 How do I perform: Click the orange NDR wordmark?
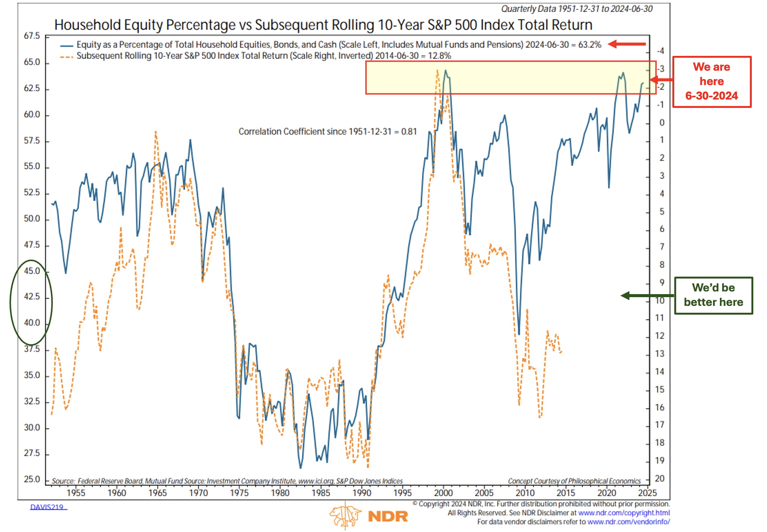point(388,516)
